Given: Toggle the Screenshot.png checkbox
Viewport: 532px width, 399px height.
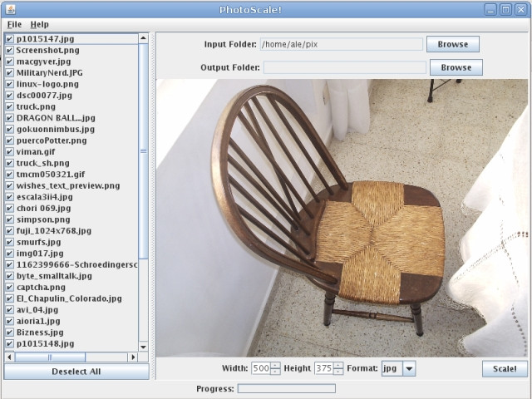Looking at the screenshot, I should [x=9, y=50].
